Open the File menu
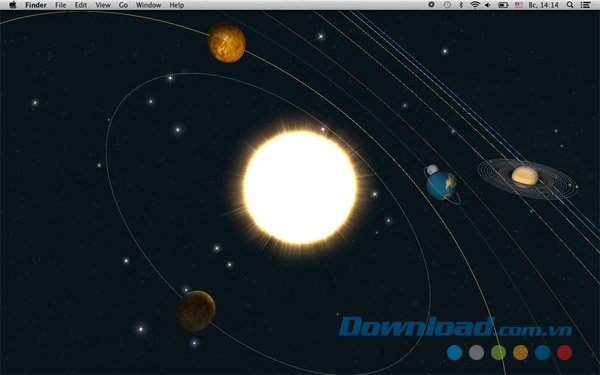The width and height of the screenshot is (600, 375). [x=60, y=5]
